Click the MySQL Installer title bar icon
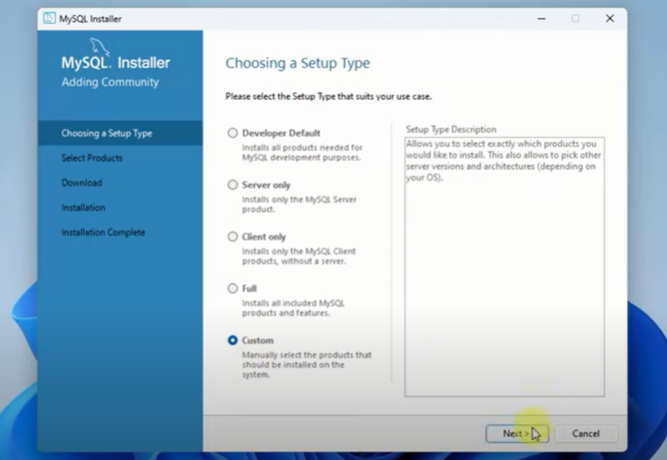Viewport: 667px width, 460px height. pyautogui.click(x=49, y=18)
